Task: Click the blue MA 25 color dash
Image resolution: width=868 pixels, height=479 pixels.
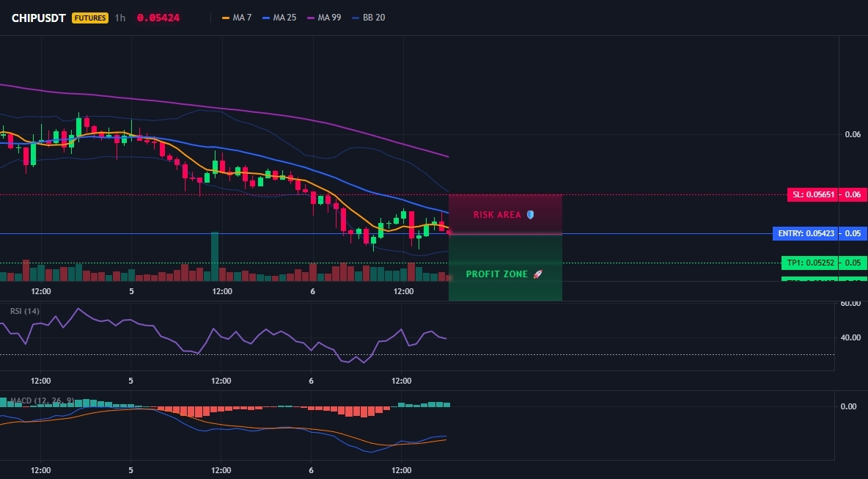Action: (x=266, y=18)
